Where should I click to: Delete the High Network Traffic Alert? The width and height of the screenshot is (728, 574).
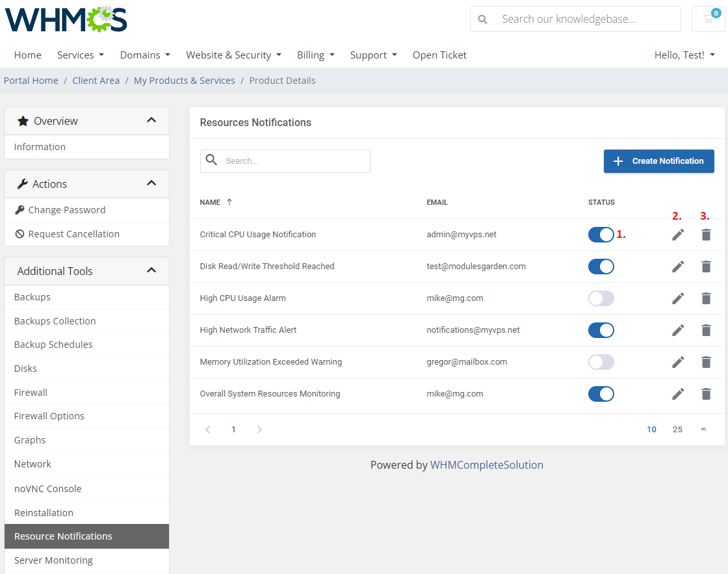706,330
